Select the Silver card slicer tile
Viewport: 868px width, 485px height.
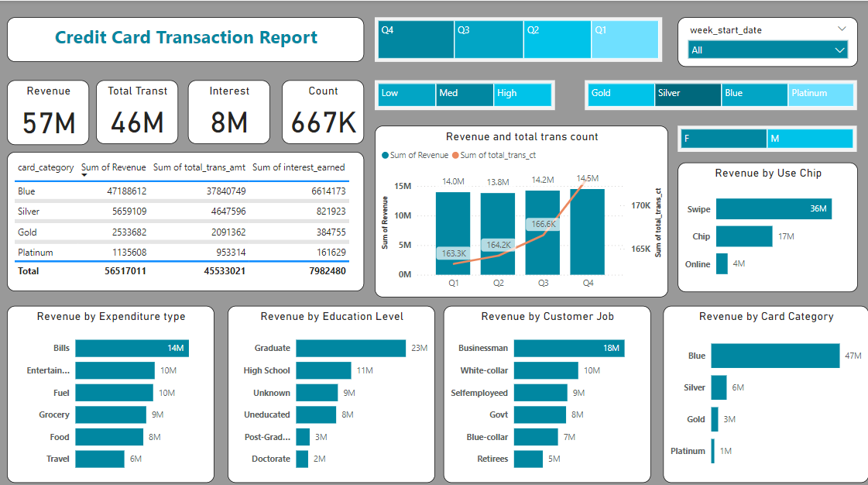687,95
